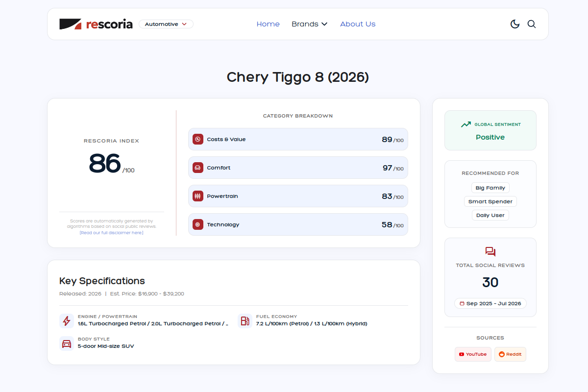This screenshot has height=392, width=588.
Task: Click the Smart Spender tag
Action: pos(490,201)
